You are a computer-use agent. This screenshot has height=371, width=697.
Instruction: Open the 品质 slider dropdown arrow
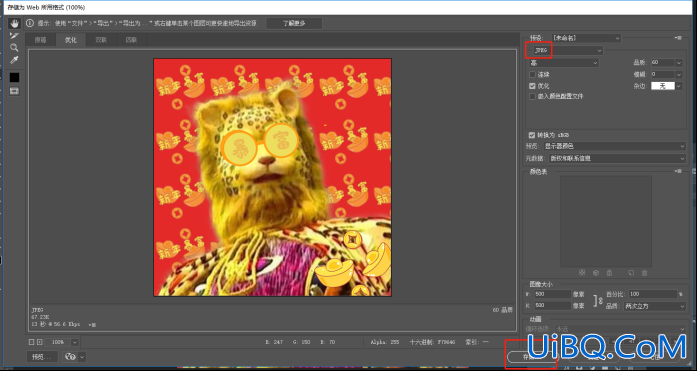pos(678,63)
